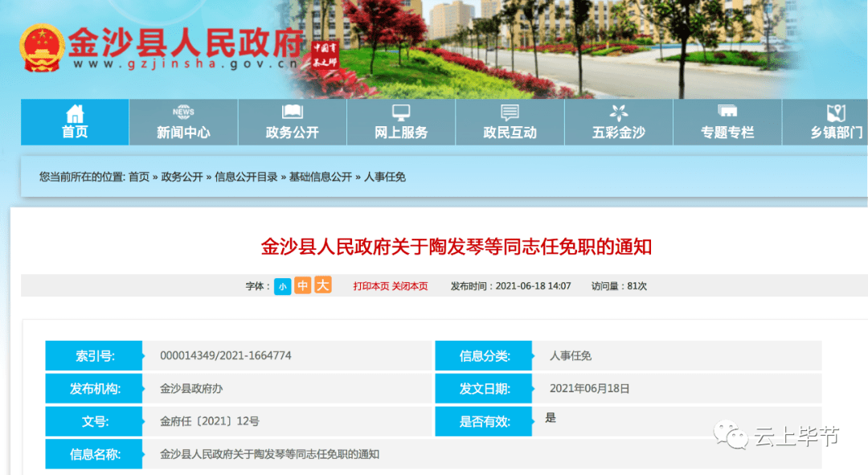Click the 信息分类 label cell
The image size is (868, 475).
(x=484, y=355)
